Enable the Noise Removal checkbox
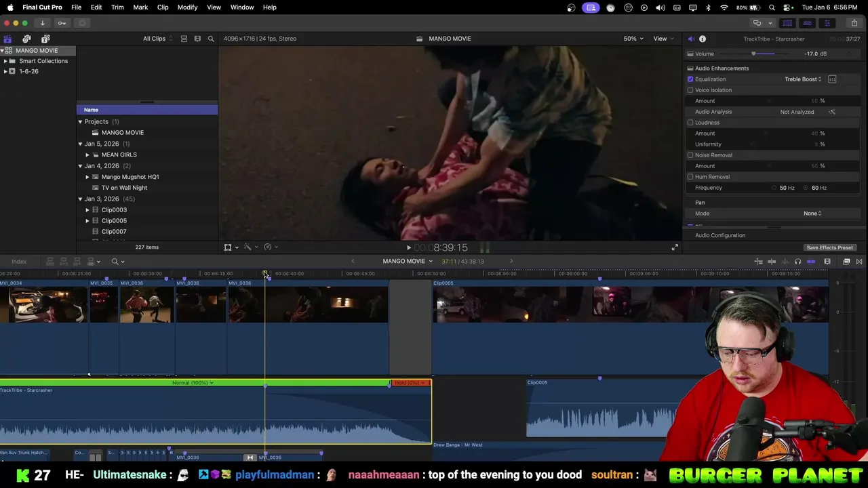The image size is (868, 488). pyautogui.click(x=690, y=155)
